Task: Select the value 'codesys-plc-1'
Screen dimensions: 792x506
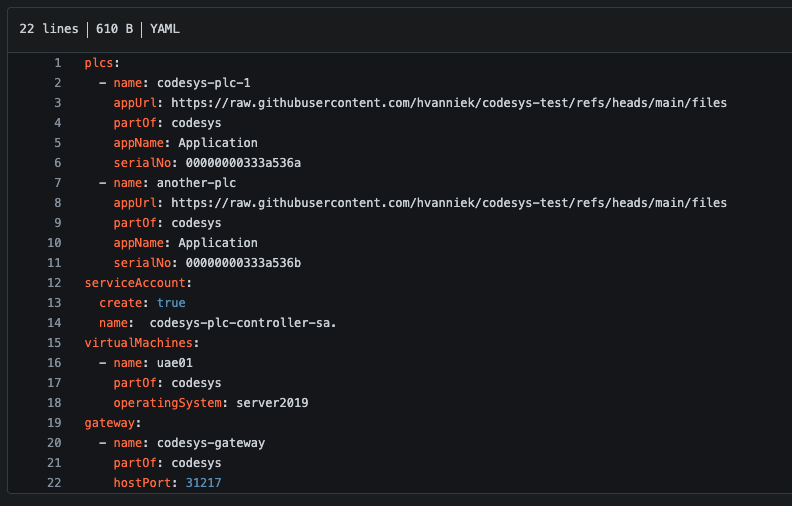Action: pos(204,83)
